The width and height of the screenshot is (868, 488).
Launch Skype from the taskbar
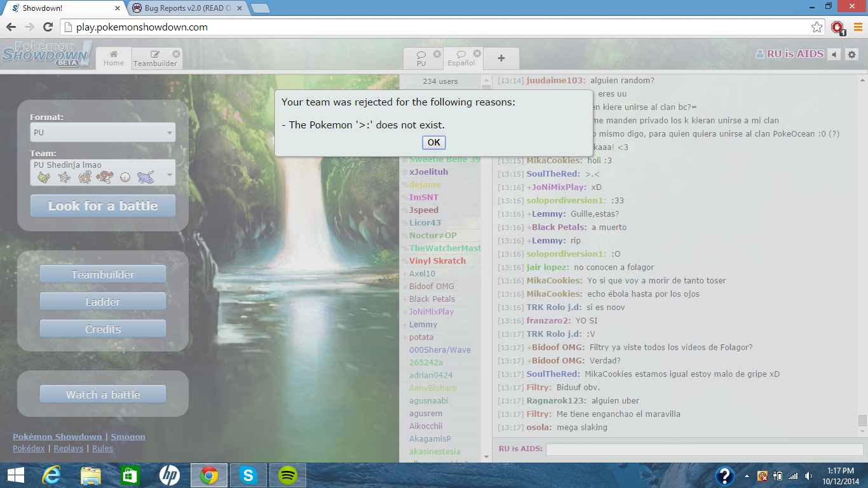click(x=248, y=475)
